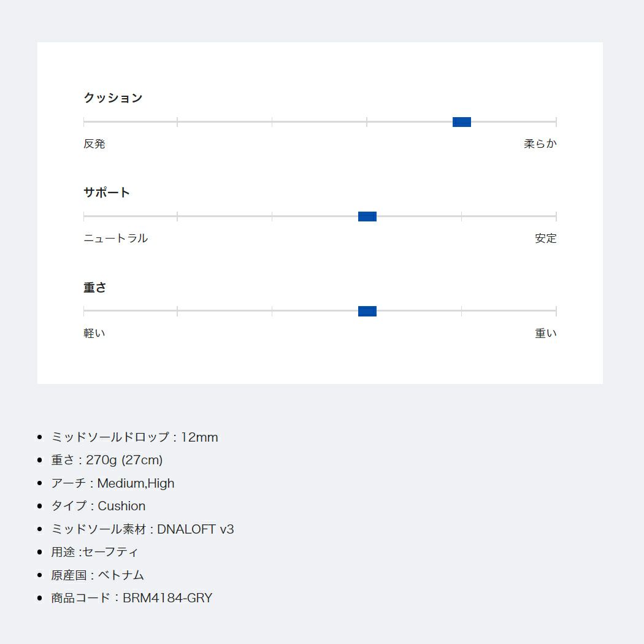This screenshot has height=644, width=644.
Task: Click the 原産国 ベトナム list item
Action: click(98, 575)
